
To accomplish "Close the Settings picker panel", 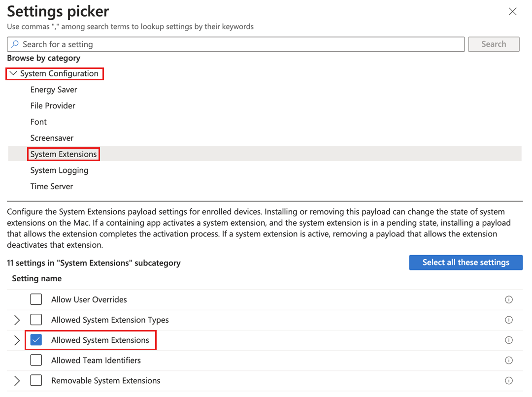I will (x=512, y=11).
